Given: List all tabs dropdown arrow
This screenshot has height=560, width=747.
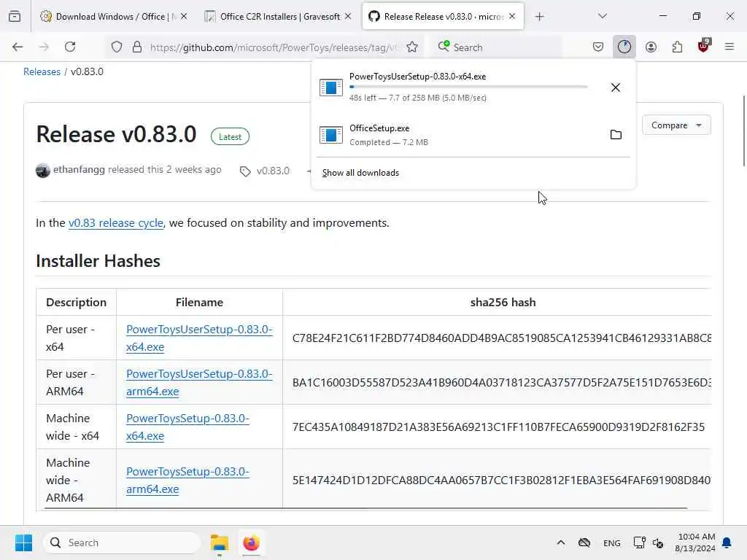Looking at the screenshot, I should [x=603, y=16].
